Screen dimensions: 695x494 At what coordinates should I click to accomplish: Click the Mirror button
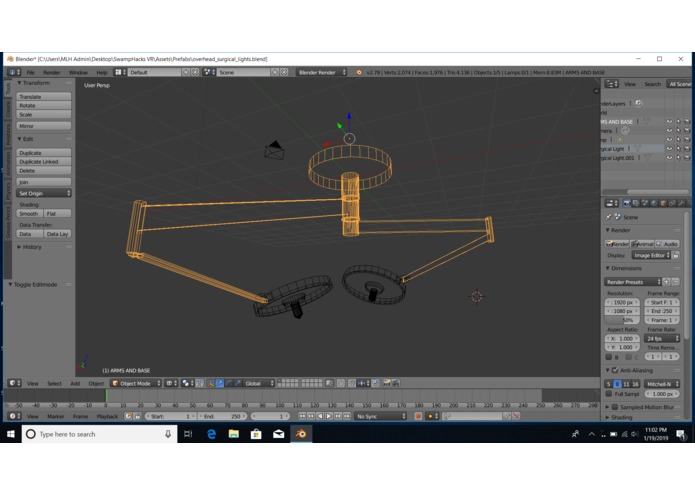pyautogui.click(x=43, y=126)
